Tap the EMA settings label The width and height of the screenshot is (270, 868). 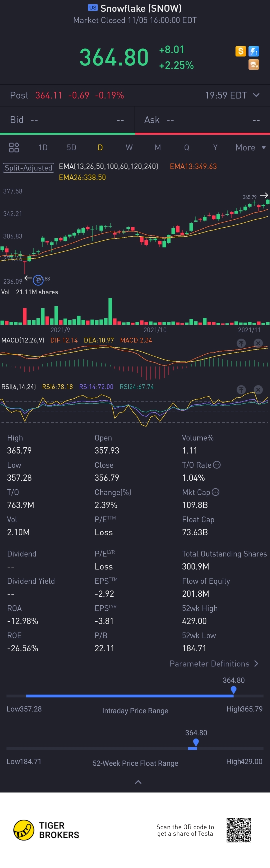point(108,166)
